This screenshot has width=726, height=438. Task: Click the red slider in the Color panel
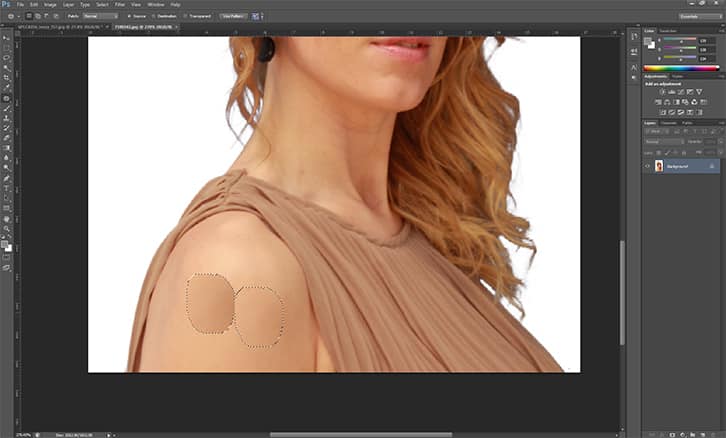point(680,40)
